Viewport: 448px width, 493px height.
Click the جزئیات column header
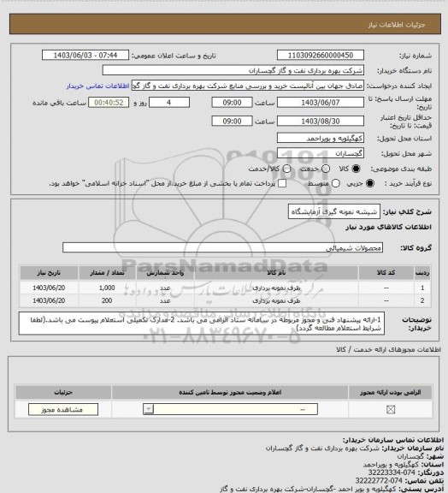click(x=63, y=392)
